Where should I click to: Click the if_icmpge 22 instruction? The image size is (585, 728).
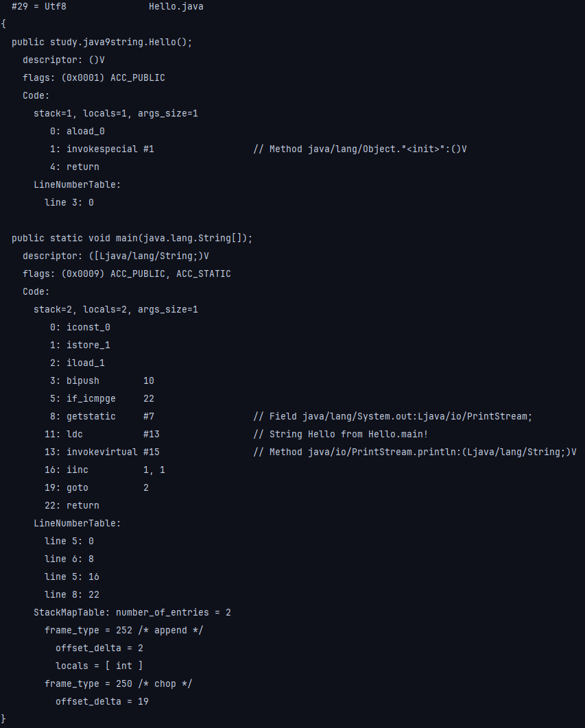pos(110,399)
